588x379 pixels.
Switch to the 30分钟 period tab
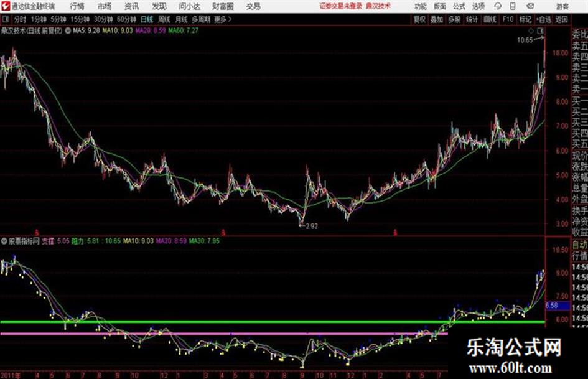[x=103, y=19]
